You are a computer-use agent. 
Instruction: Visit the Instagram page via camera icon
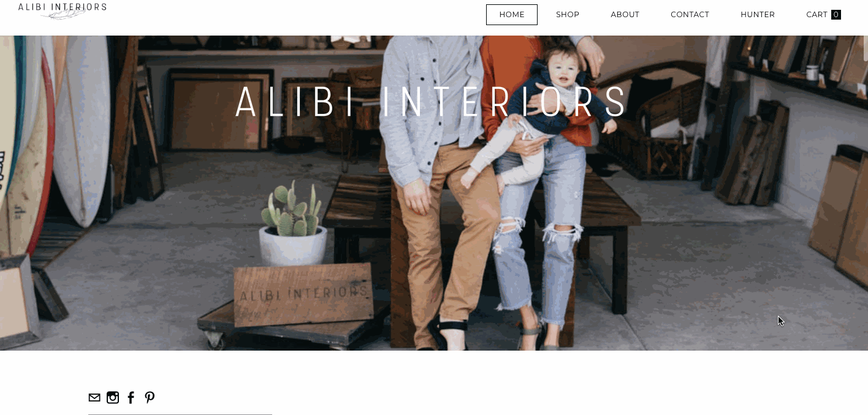113,398
